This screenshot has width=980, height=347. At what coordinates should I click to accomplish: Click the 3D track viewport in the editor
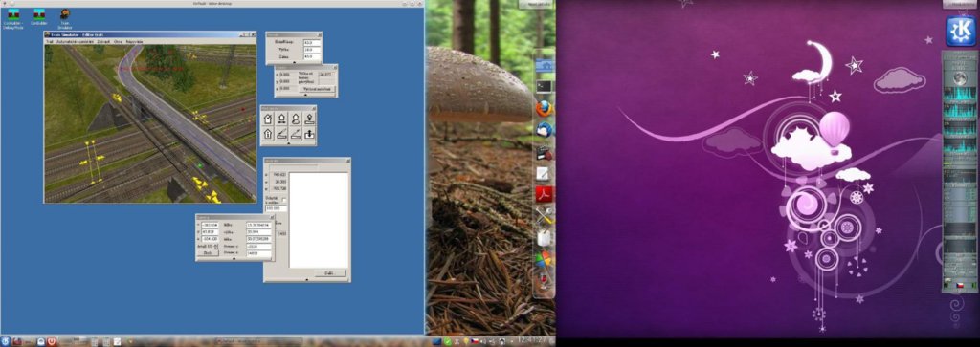click(x=150, y=123)
